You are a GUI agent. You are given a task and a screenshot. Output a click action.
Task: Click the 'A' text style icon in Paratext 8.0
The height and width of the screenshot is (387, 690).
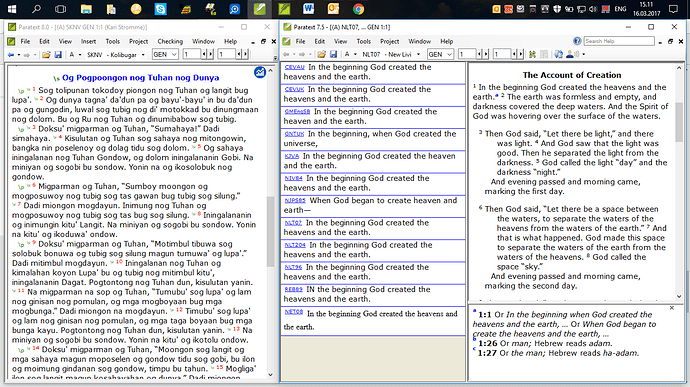71,55
